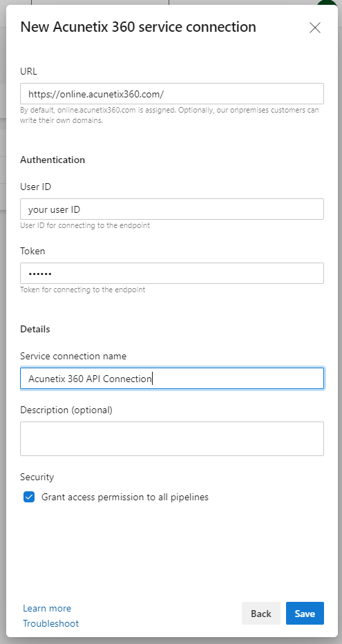Click the Security section label
Screen dimensions: 342x644
click(x=37, y=477)
